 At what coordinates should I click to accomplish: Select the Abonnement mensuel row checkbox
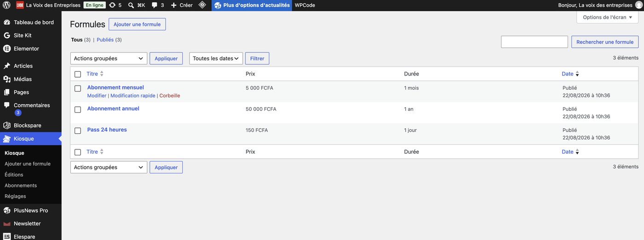(x=78, y=88)
